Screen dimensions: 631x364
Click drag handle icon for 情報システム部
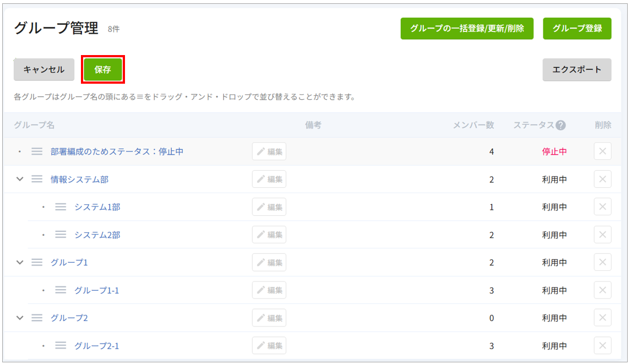37,179
